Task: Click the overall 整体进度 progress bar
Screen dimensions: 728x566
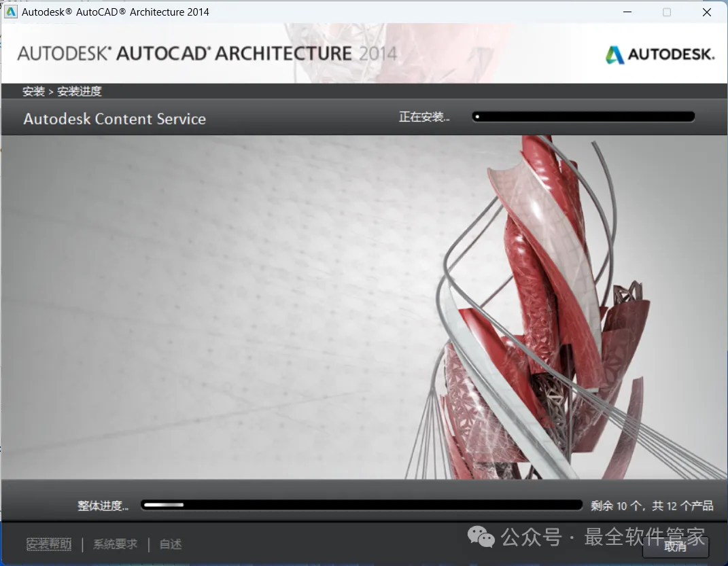Action: point(362,505)
